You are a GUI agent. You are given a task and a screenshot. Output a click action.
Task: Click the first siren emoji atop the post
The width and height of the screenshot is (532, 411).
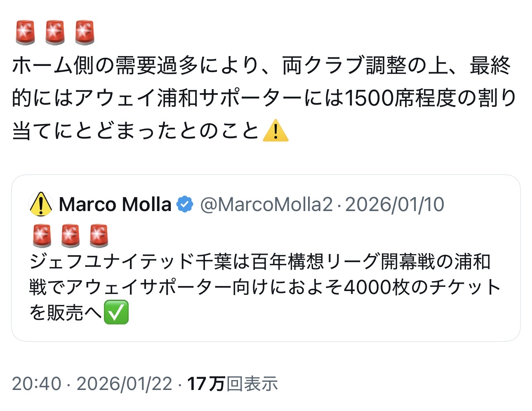click(26, 32)
